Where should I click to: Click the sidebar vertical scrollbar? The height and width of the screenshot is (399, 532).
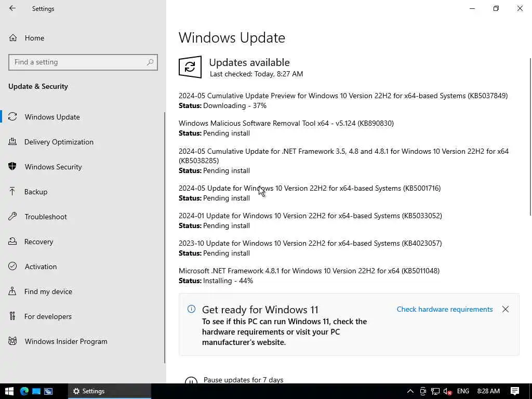point(165,237)
